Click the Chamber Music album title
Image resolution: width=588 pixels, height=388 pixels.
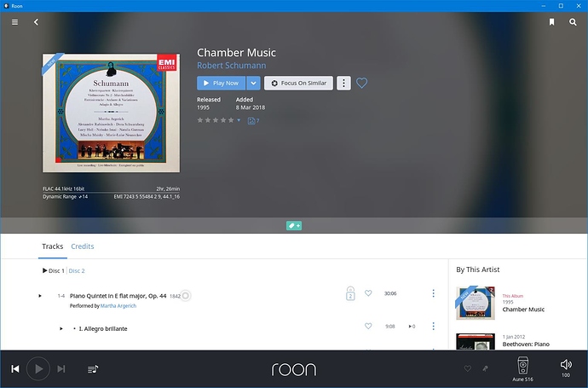(236, 53)
